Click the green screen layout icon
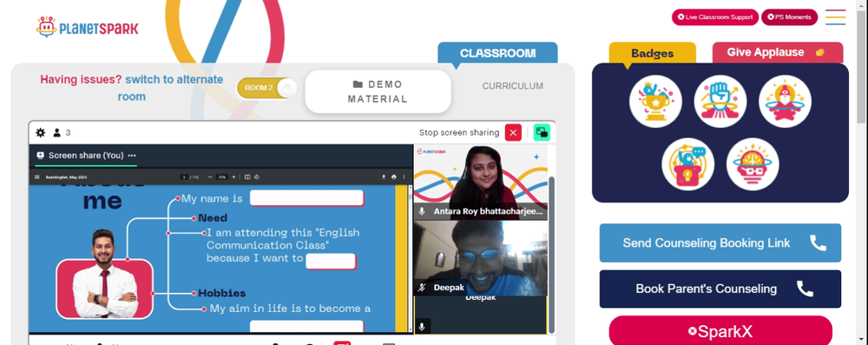This screenshot has height=345, width=868. point(542,133)
